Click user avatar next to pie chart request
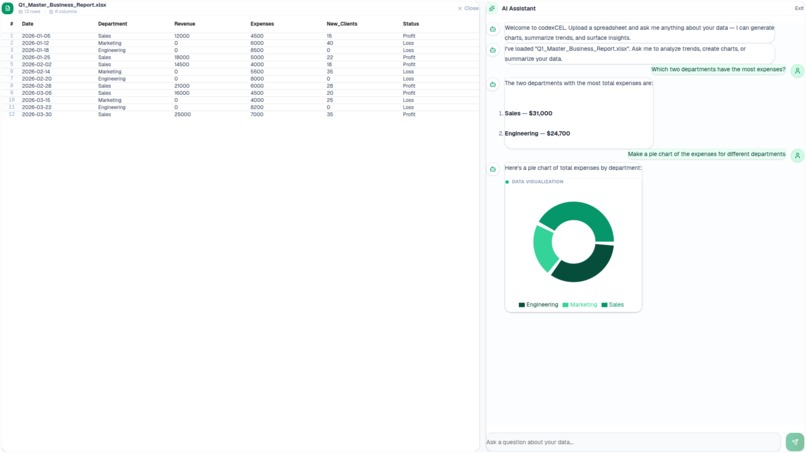The image size is (806, 453). (x=797, y=156)
